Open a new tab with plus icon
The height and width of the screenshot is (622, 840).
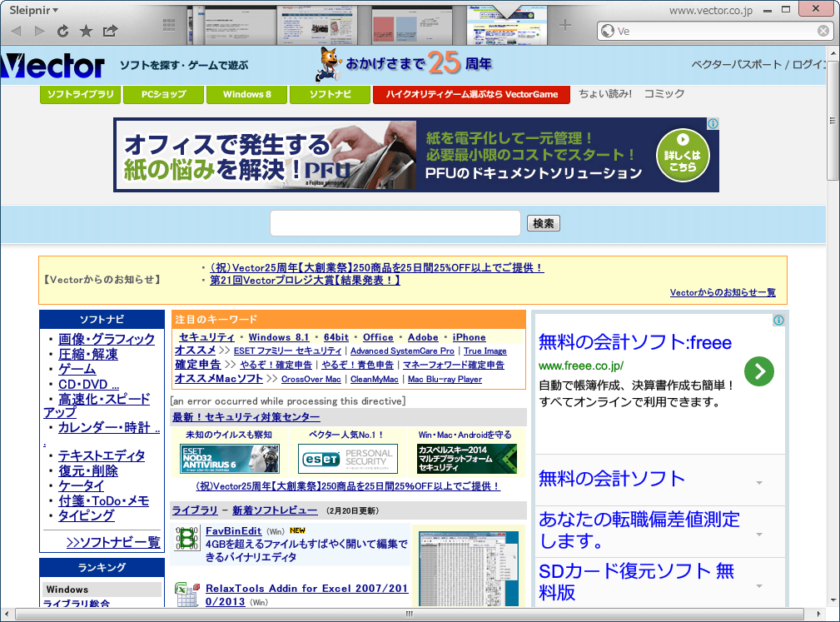pos(565,25)
